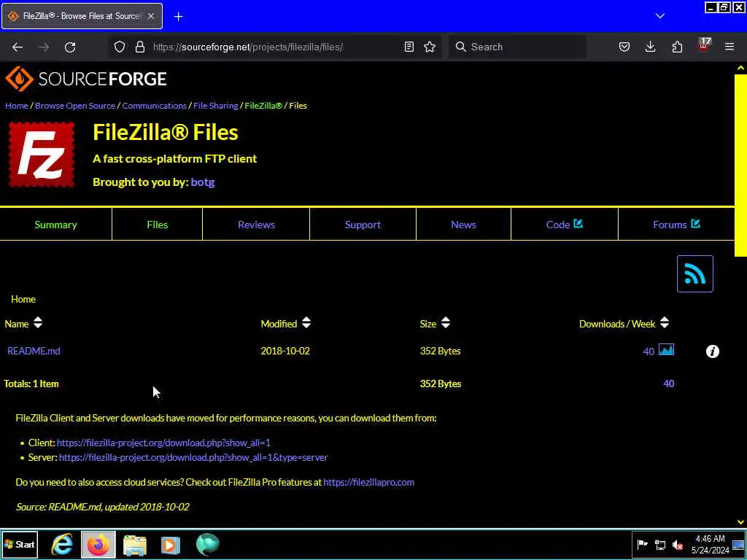Open the Files tab
This screenshot has height=560, width=747.
158,225
